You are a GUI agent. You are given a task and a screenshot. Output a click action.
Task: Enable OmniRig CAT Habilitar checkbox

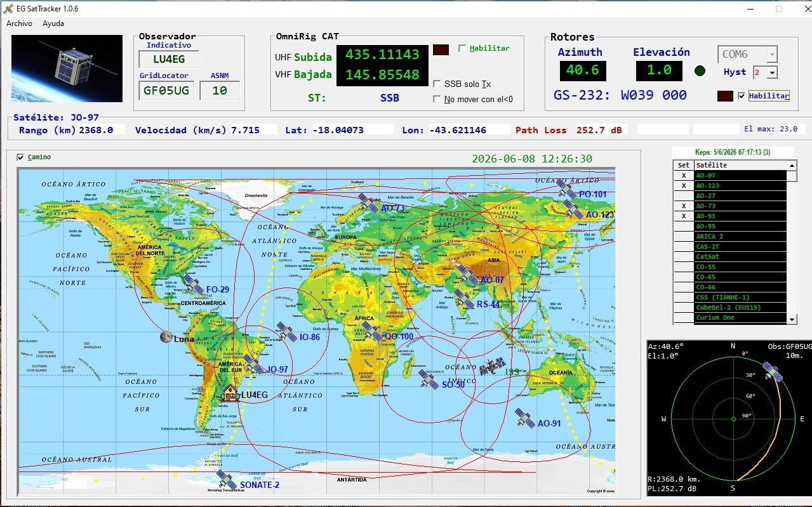(462, 48)
